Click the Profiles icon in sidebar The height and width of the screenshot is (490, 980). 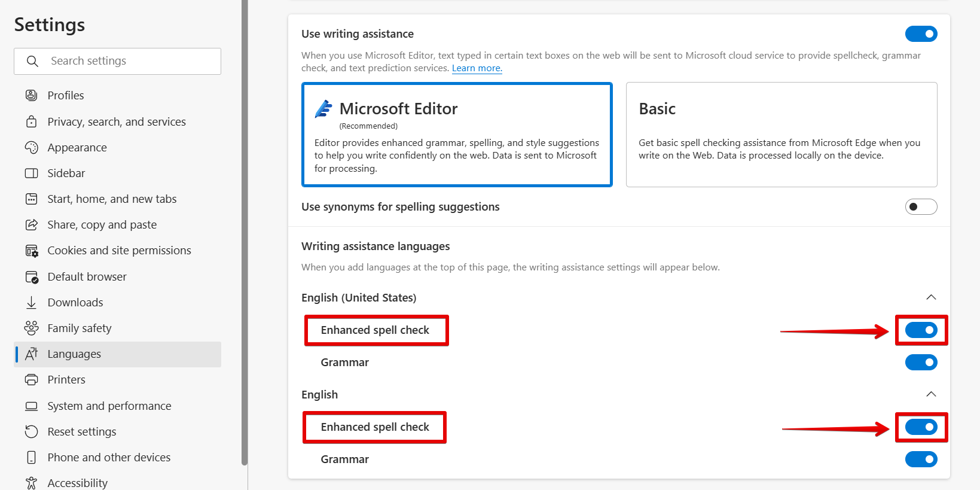point(31,95)
